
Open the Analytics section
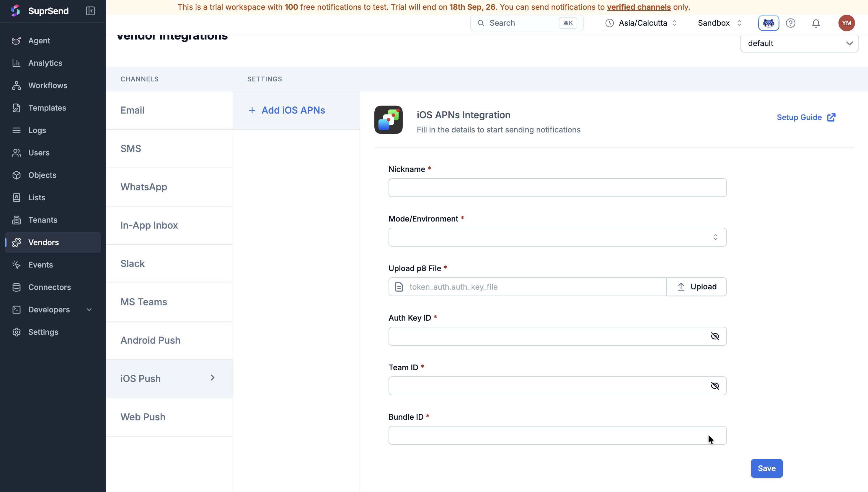[53, 63]
